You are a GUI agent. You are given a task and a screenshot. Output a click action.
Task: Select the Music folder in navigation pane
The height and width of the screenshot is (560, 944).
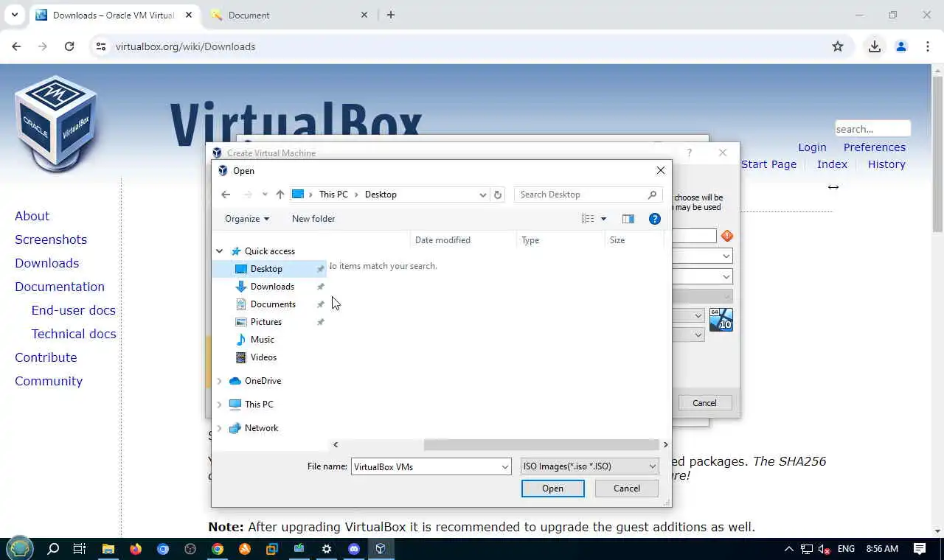262,340
